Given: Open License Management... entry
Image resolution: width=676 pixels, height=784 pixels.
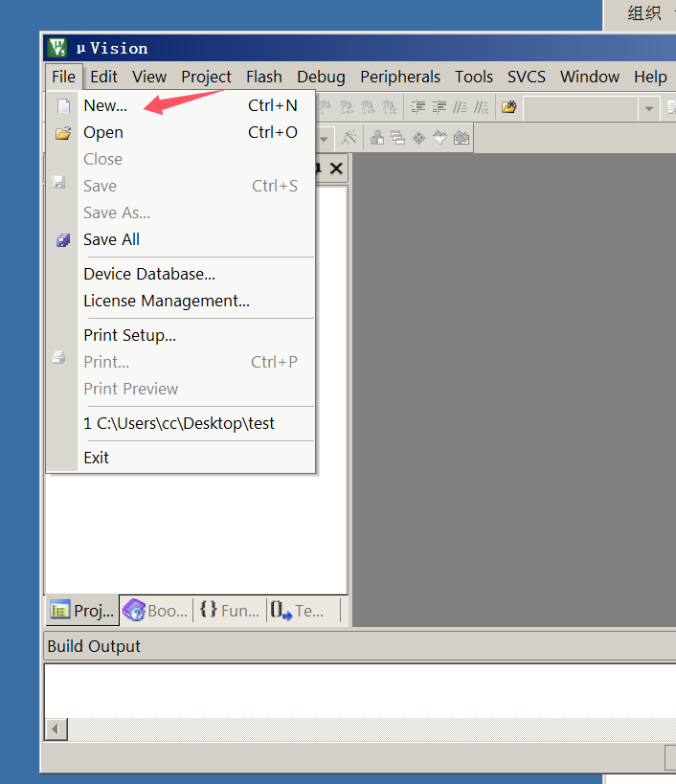Looking at the screenshot, I should pyautogui.click(x=181, y=301).
